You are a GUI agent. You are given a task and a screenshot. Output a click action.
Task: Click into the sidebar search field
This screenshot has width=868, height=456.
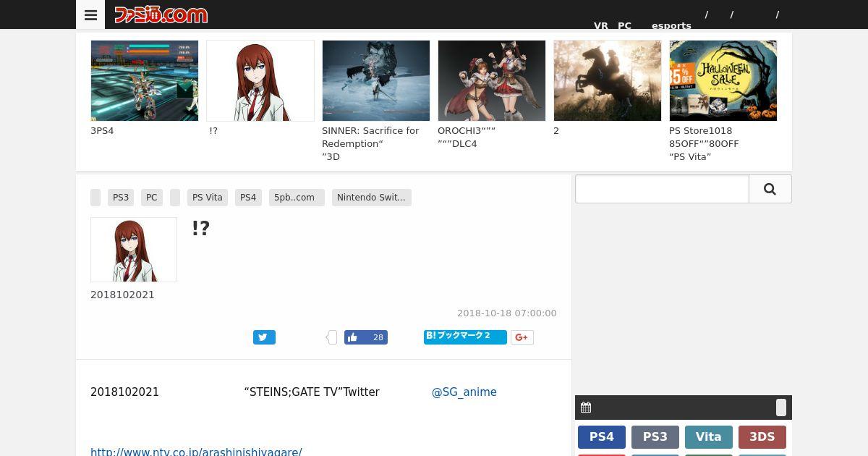pos(662,189)
